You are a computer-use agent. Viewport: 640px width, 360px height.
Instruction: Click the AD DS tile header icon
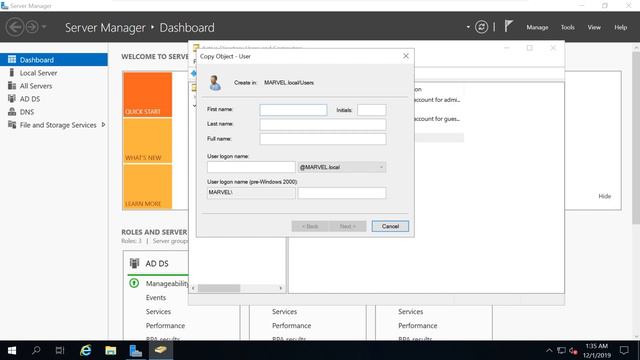(134, 263)
